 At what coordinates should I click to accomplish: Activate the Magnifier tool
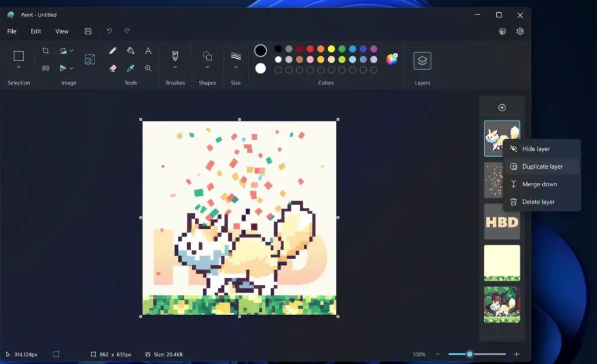coord(148,68)
